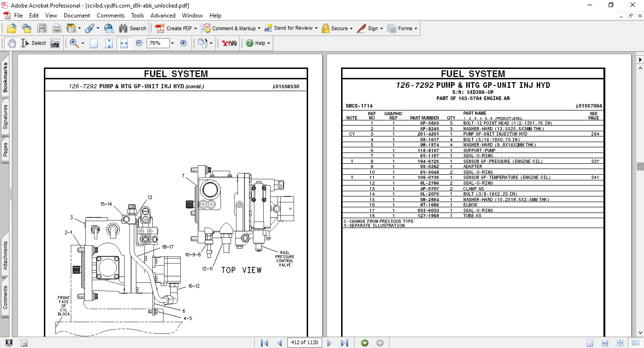Go to previous view green arrow

[x=365, y=343]
